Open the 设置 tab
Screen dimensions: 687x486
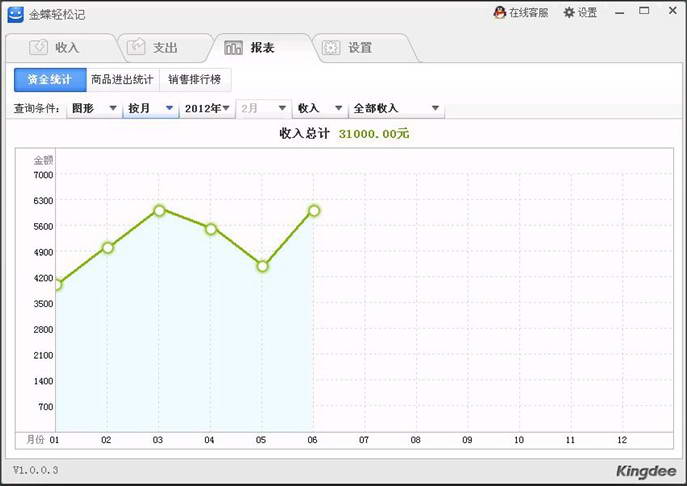click(360, 47)
